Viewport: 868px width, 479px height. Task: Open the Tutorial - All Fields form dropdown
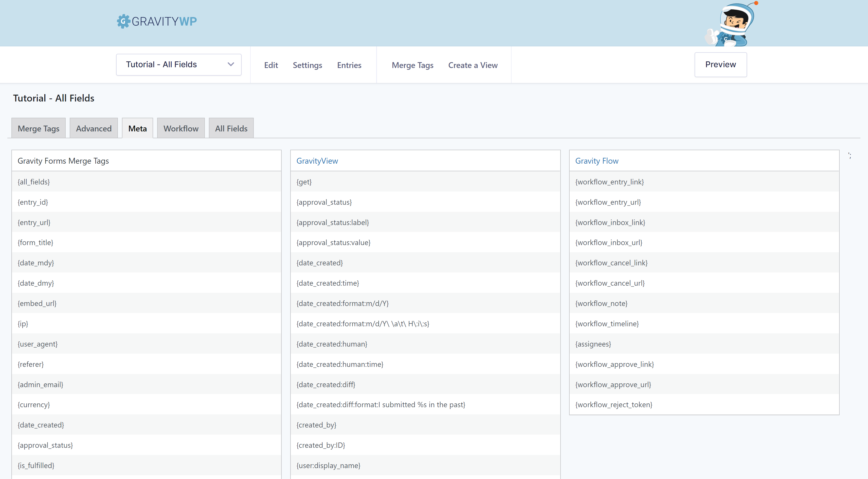178,64
